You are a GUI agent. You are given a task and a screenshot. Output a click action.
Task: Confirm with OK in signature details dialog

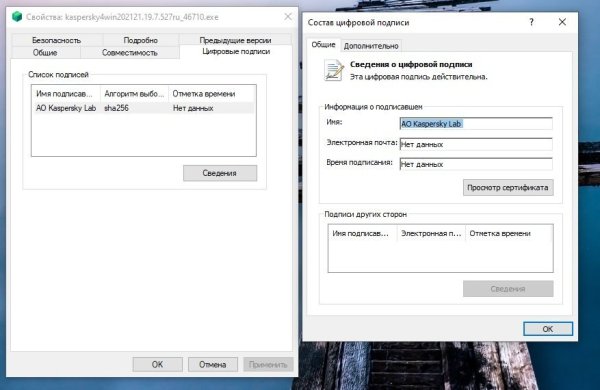[548, 328]
